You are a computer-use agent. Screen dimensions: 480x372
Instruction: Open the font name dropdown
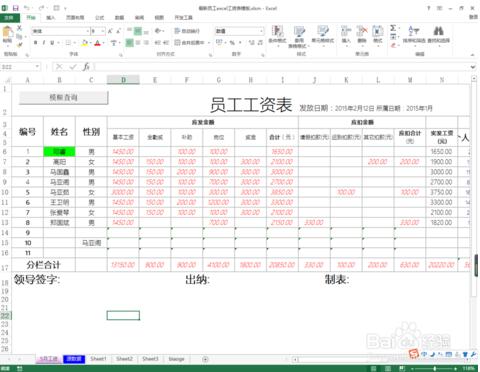pyautogui.click(x=88, y=31)
